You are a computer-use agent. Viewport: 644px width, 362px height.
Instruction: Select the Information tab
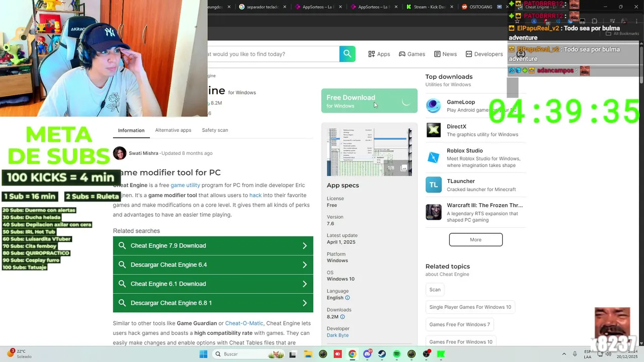[131, 130]
